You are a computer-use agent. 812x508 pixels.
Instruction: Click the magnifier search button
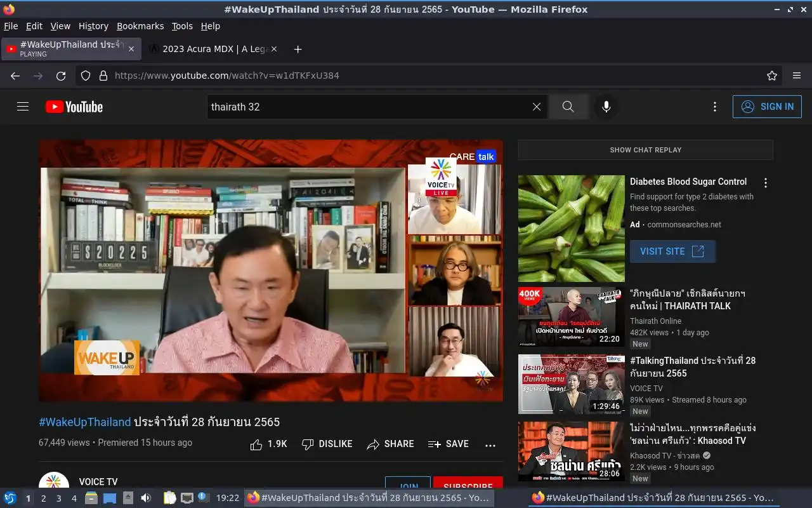point(568,107)
